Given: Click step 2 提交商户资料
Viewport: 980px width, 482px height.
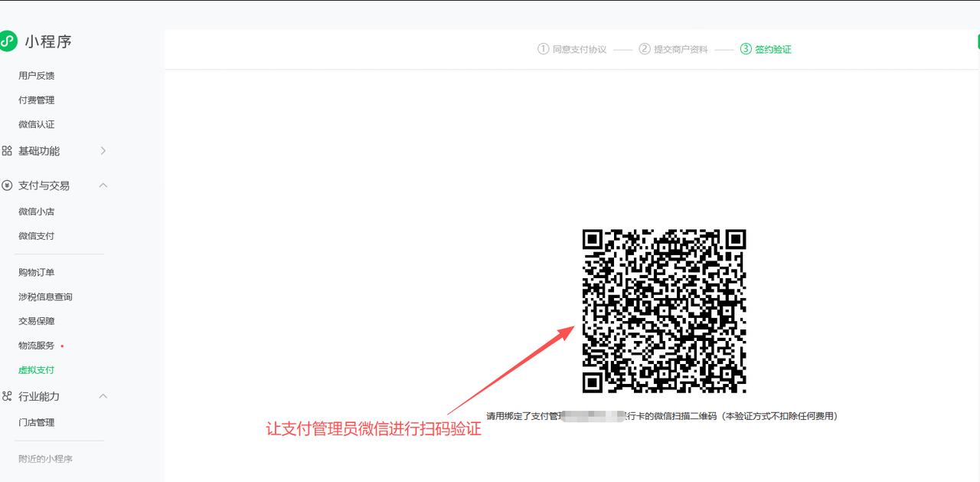Looking at the screenshot, I should [x=673, y=49].
